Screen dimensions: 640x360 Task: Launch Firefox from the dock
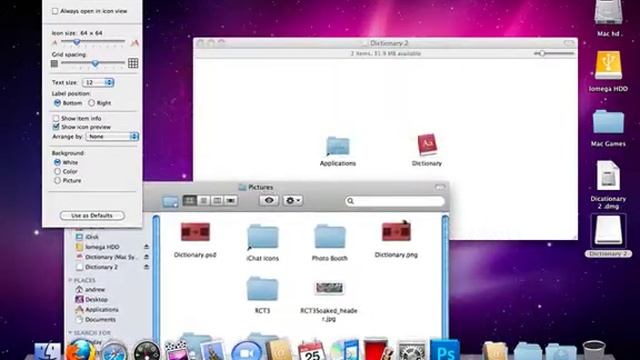pos(81,351)
